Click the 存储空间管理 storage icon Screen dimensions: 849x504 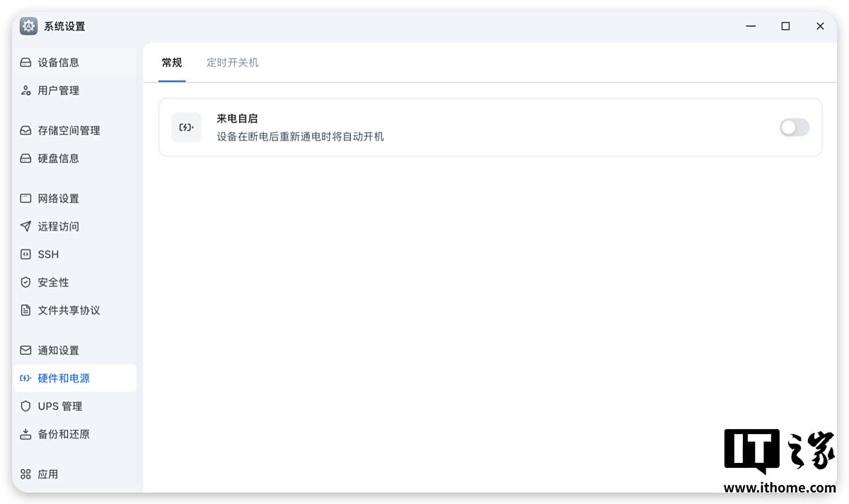click(25, 131)
